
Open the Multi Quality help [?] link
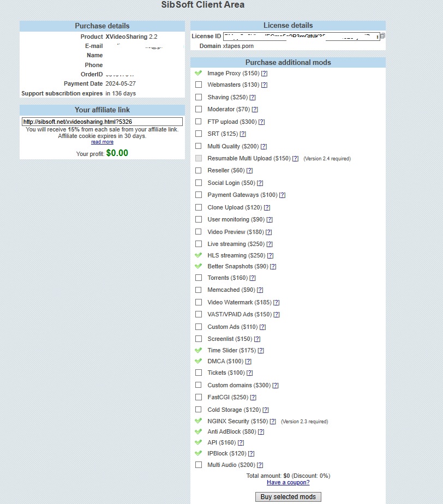click(x=264, y=147)
